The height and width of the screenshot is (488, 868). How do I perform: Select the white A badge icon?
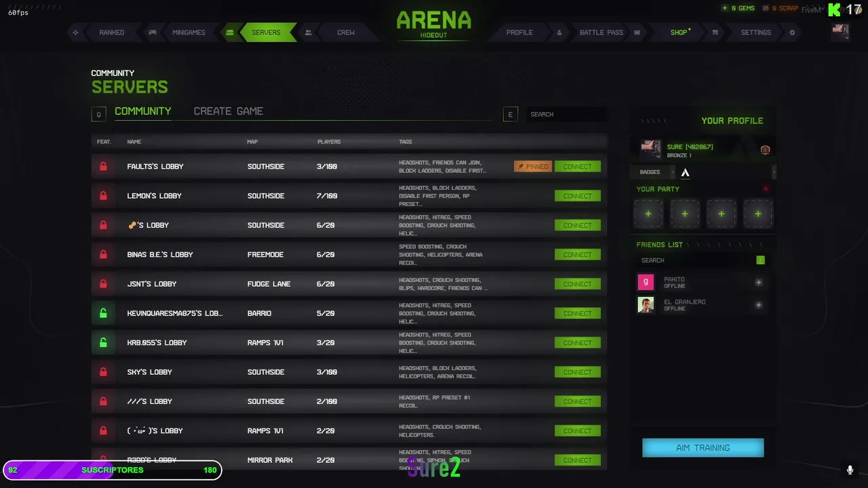tap(685, 173)
